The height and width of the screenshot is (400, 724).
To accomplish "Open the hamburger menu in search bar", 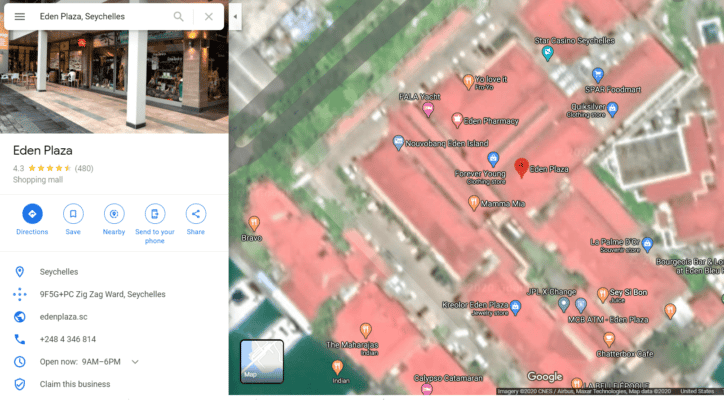I will 19,17.
